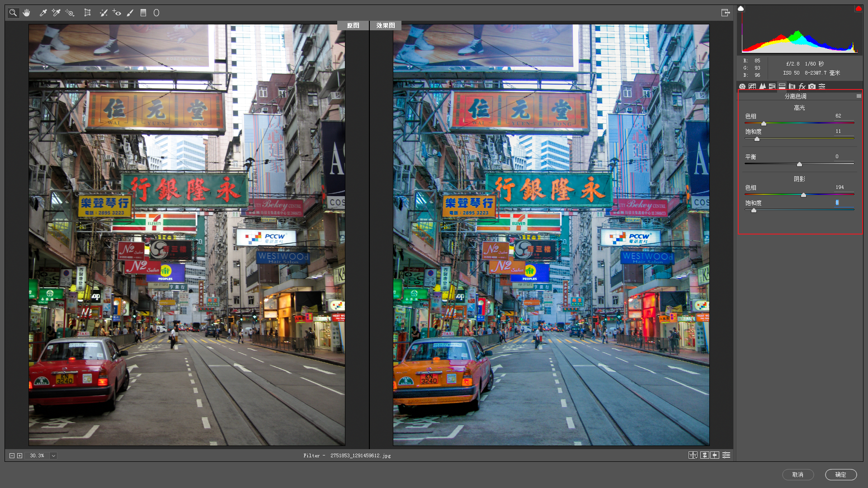Open the Presets panel tab
868x488 pixels.
(822, 86)
